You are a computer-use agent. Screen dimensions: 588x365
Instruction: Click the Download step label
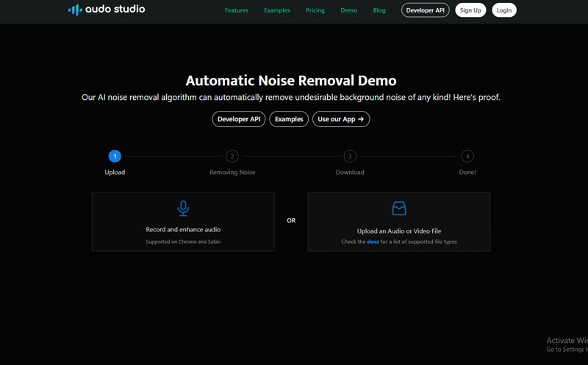(x=350, y=173)
